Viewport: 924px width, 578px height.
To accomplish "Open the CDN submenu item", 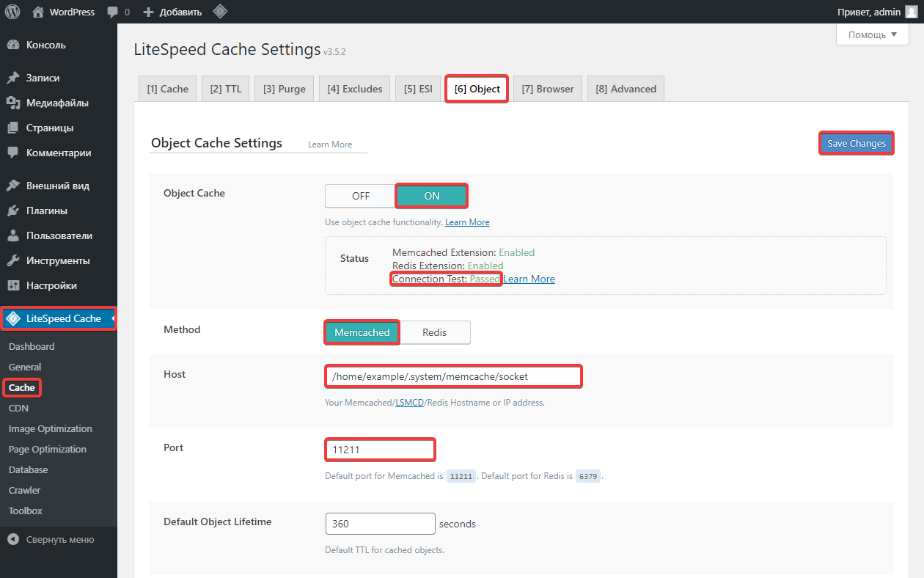I will (18, 408).
